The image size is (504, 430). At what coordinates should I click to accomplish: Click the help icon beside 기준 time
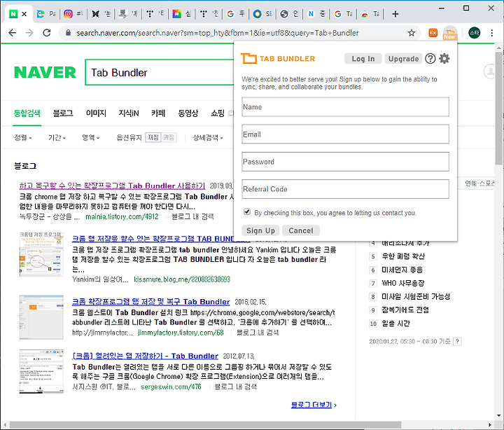[x=457, y=342]
